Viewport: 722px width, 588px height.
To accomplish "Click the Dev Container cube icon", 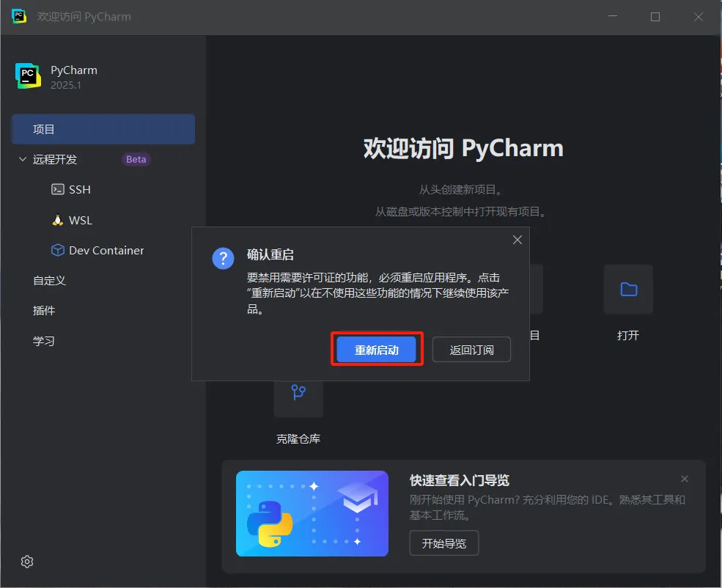I will [58, 250].
